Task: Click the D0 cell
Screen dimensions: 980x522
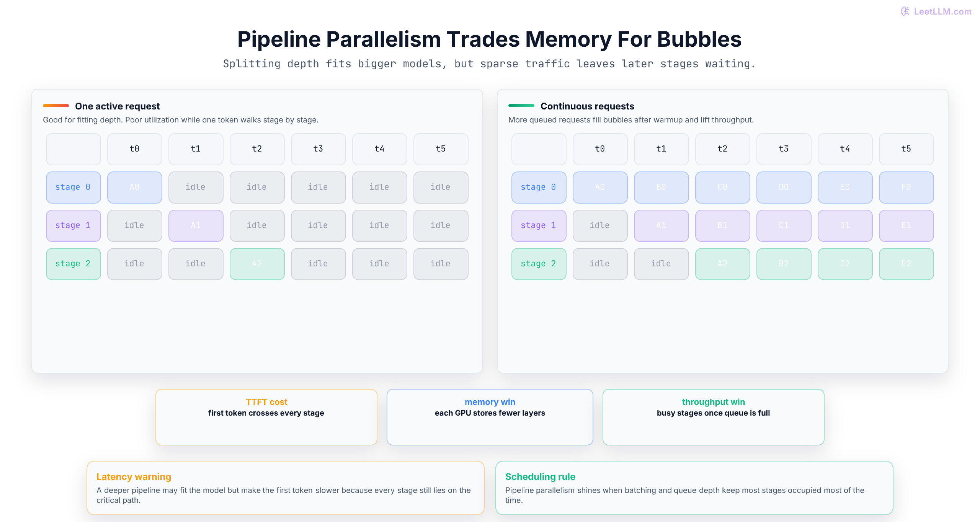Action: [x=784, y=187]
